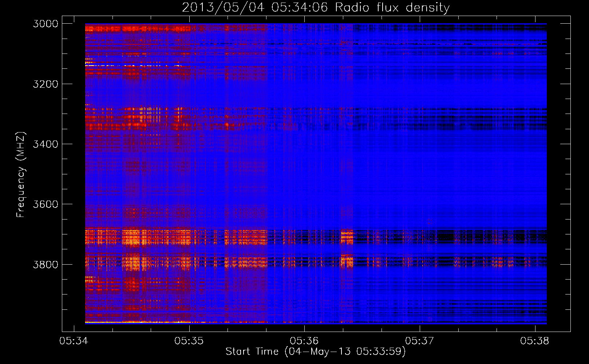The image size is (589, 364).
Task: Click the 05:36 time tick label
Action: 304,341
